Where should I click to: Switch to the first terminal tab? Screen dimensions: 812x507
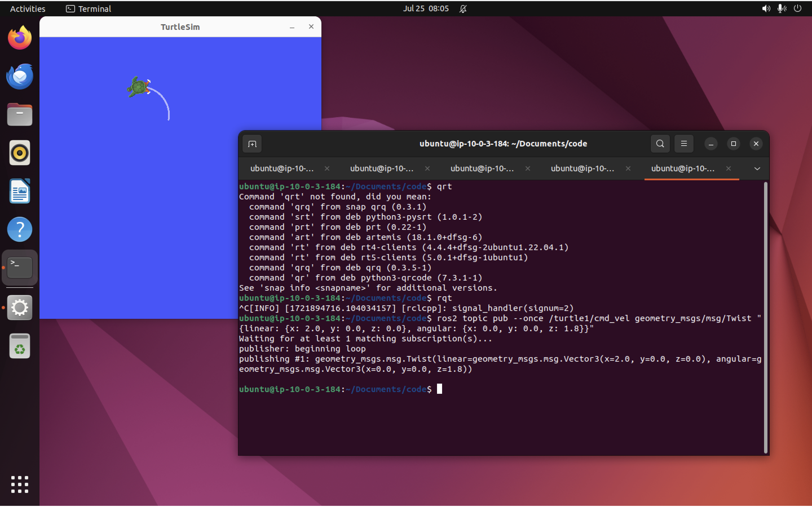(282, 169)
